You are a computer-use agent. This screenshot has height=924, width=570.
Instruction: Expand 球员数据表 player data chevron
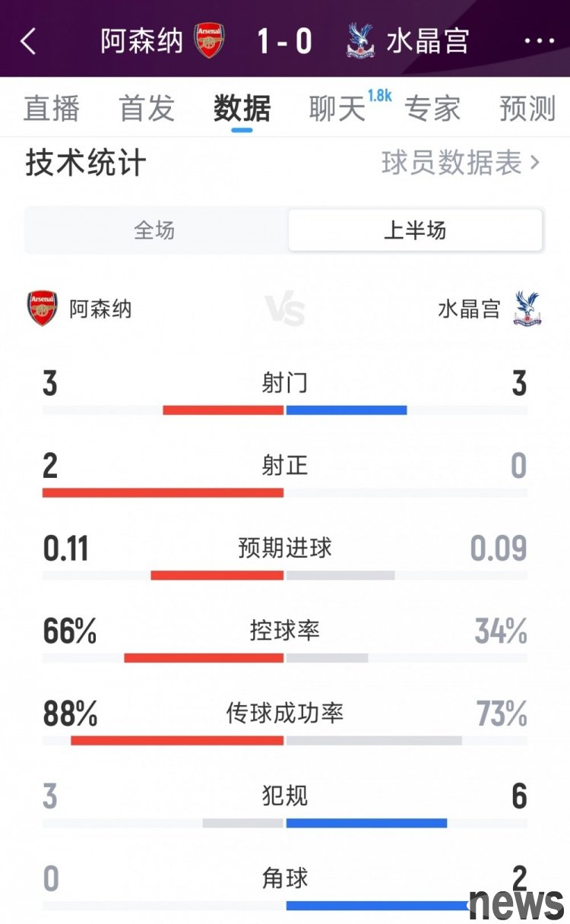point(535,163)
